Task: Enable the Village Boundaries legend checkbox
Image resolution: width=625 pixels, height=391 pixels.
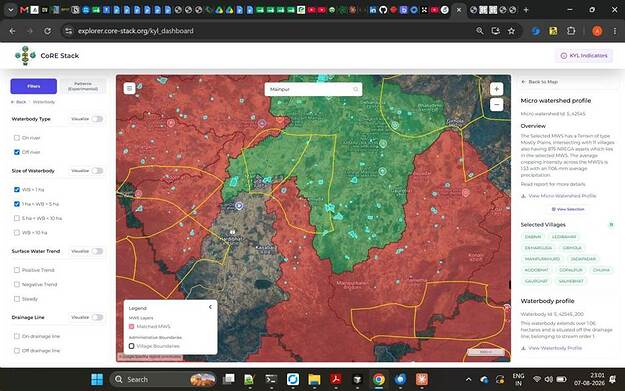Action: pos(132,346)
